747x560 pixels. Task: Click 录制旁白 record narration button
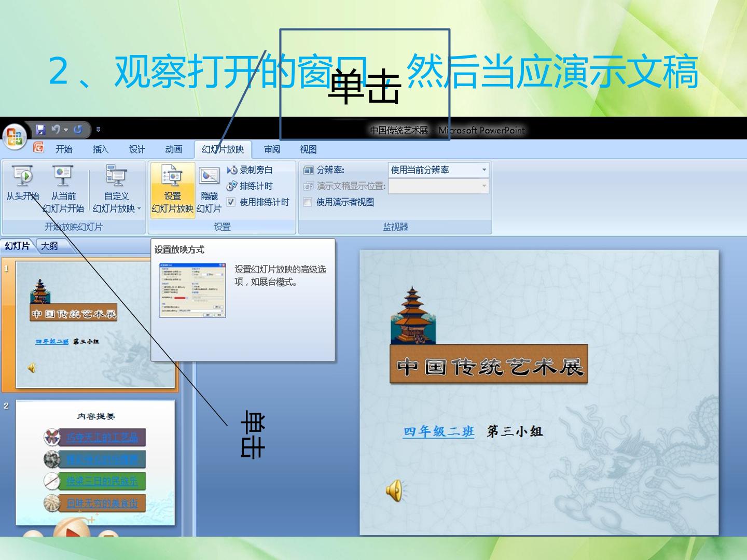click(x=250, y=170)
